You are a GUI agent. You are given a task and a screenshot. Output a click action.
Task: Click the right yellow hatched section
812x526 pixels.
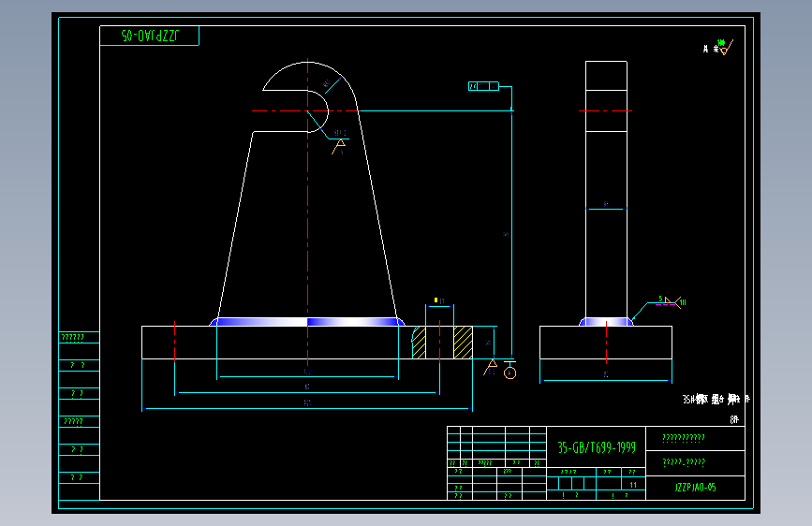pos(463,343)
